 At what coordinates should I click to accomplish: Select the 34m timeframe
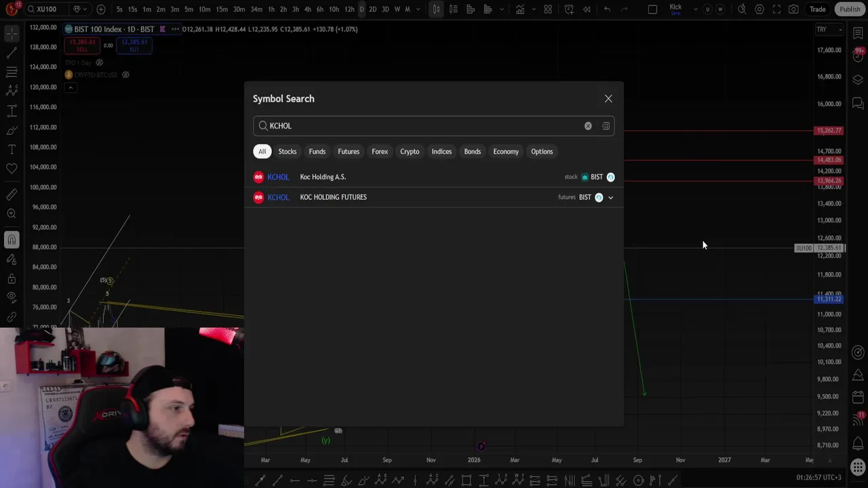pos(256,9)
